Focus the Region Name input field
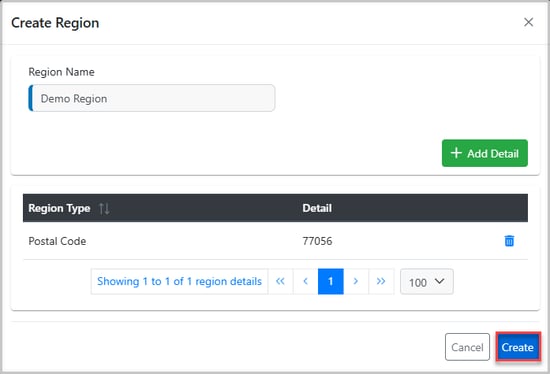Image resolution: width=550 pixels, height=374 pixels. tap(152, 98)
